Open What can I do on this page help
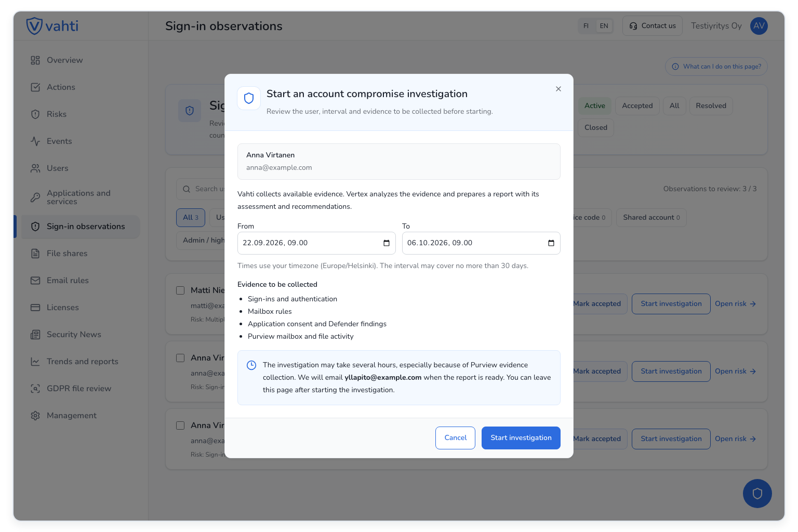 (716, 66)
